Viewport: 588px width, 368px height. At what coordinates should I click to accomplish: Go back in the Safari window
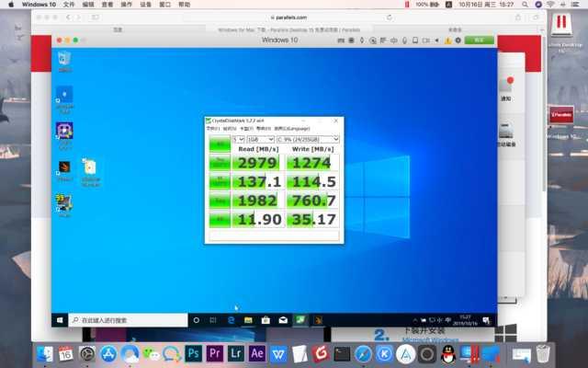click(68, 17)
